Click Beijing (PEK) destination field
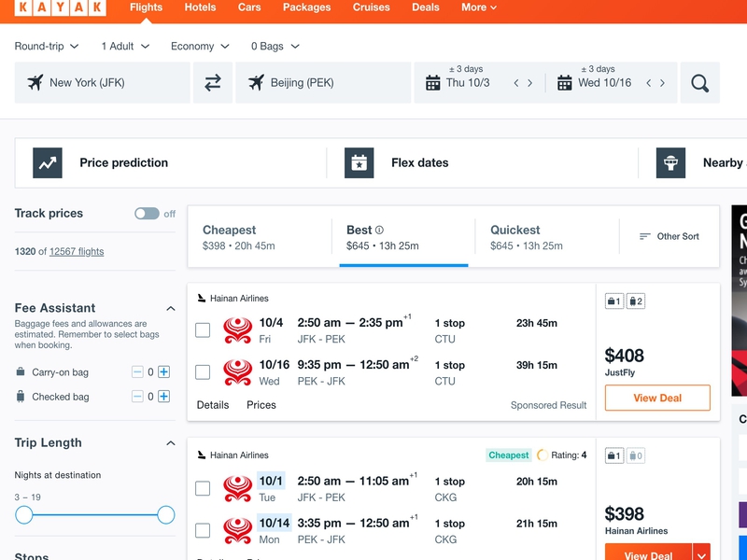 click(x=323, y=82)
